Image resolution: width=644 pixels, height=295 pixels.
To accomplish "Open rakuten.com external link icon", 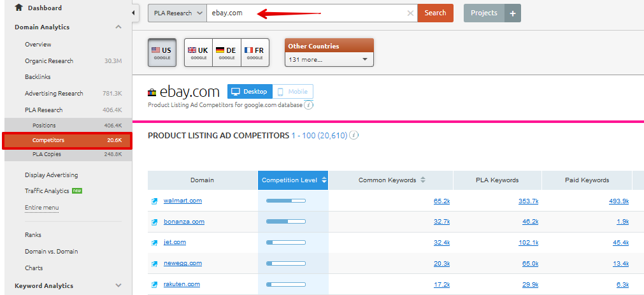I will [154, 285].
